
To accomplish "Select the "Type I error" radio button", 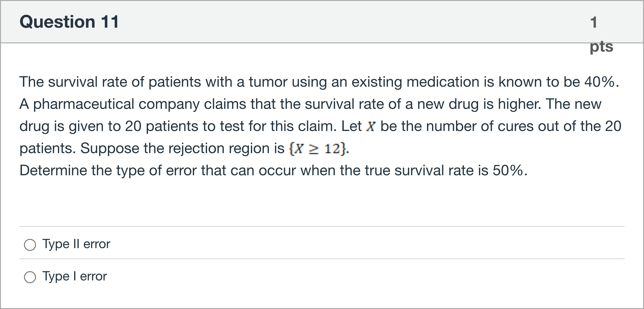I will [30, 277].
